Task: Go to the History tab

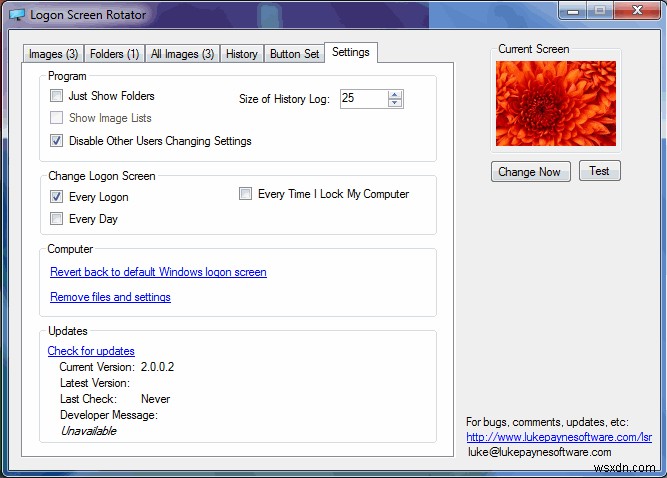Action: (242, 54)
